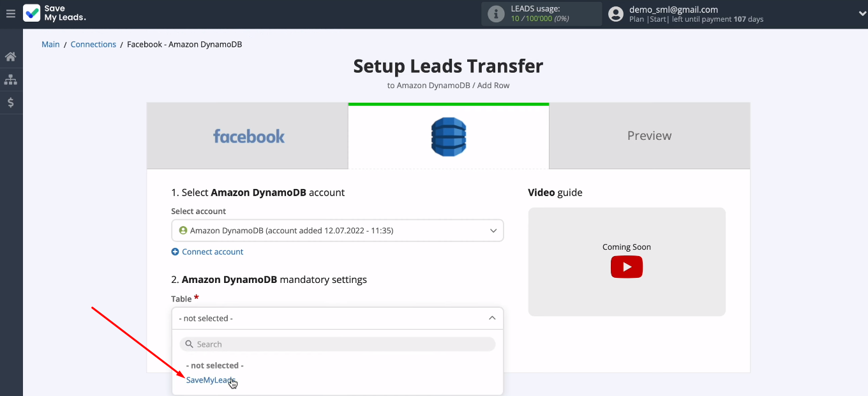Open the Home sidebar icon
This screenshot has width=868, height=396.
click(11, 57)
